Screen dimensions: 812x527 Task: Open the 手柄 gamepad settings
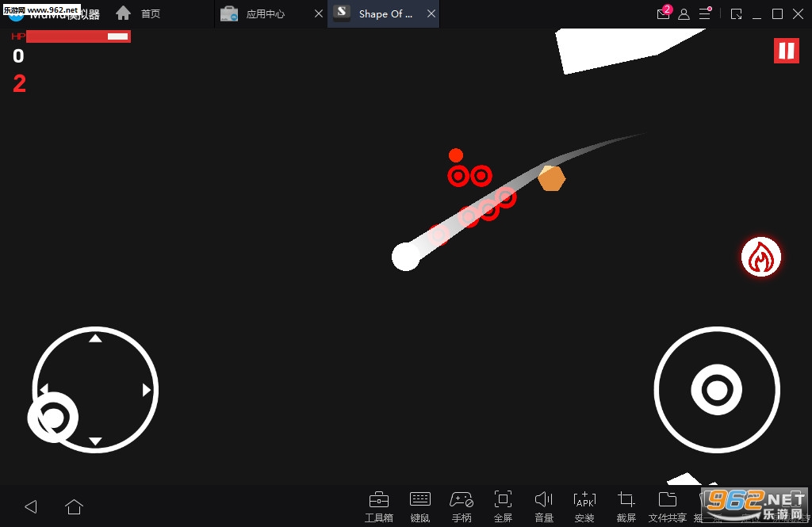click(x=462, y=507)
